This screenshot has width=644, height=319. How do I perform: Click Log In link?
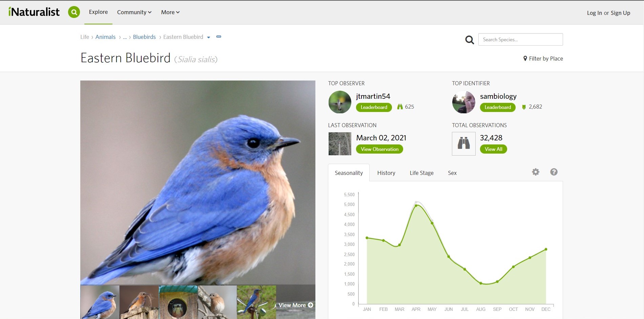coord(594,13)
